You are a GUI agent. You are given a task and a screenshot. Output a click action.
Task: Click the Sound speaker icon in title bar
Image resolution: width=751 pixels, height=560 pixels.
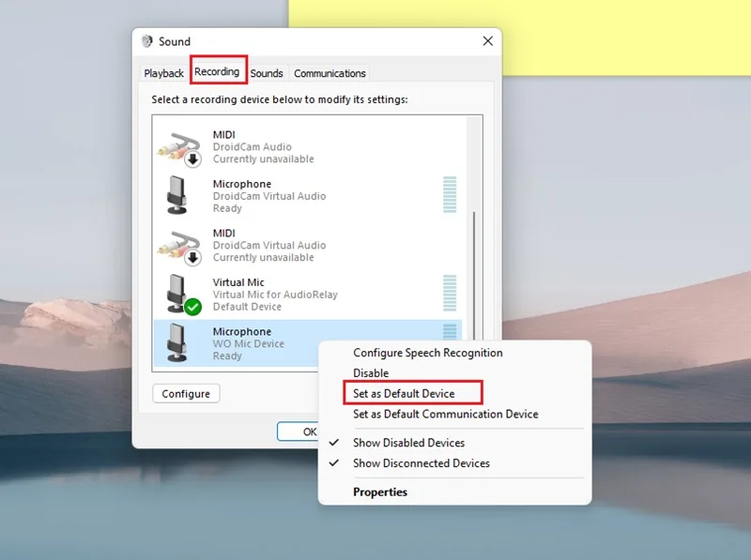click(147, 41)
